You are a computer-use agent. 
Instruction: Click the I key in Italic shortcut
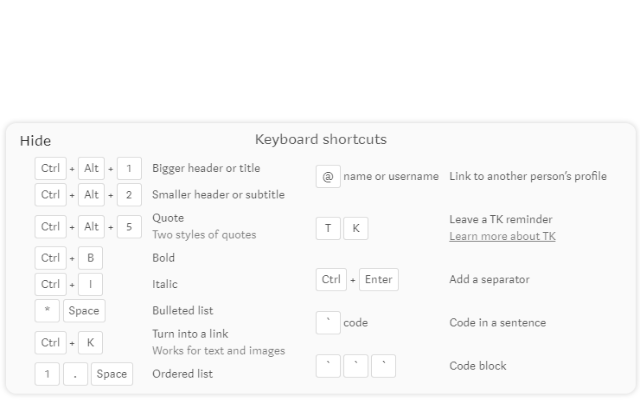tap(89, 284)
